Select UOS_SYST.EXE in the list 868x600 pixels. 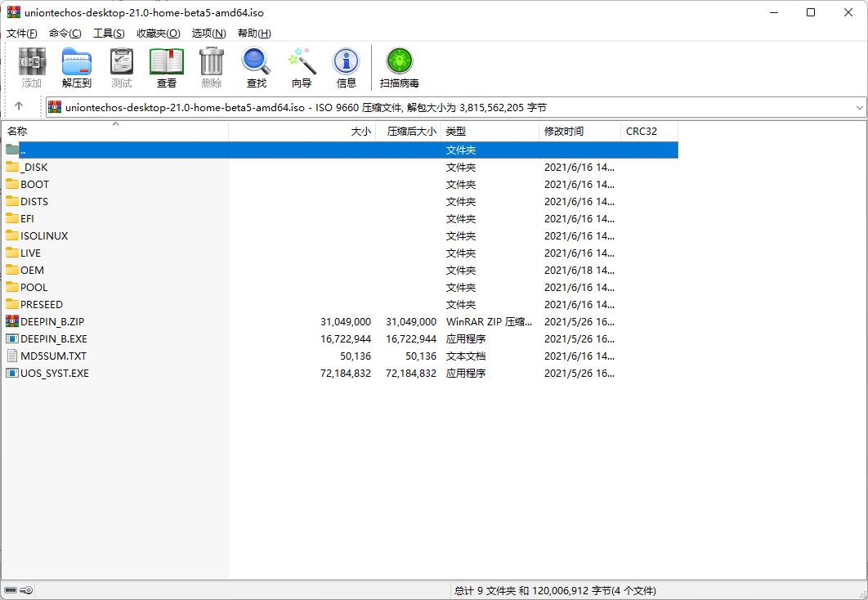pyautogui.click(x=55, y=373)
